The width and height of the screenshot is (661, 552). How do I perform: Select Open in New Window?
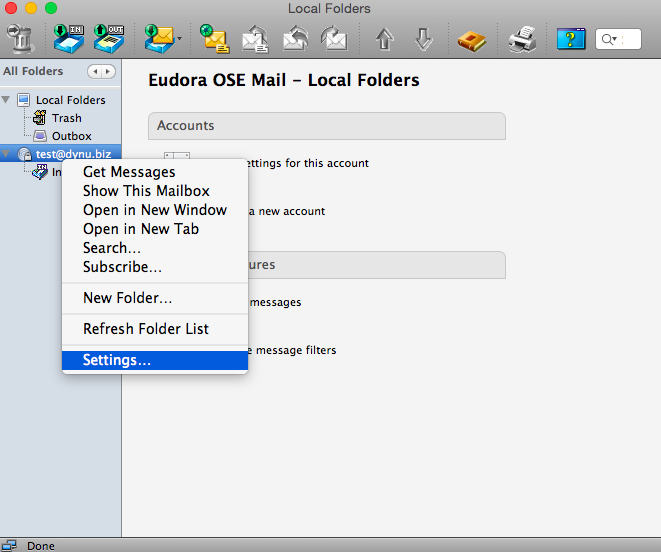tap(155, 210)
